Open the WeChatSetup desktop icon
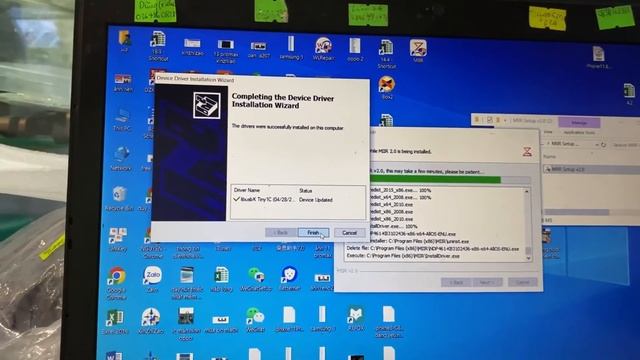The width and height of the screenshot is (640, 360). point(256,279)
